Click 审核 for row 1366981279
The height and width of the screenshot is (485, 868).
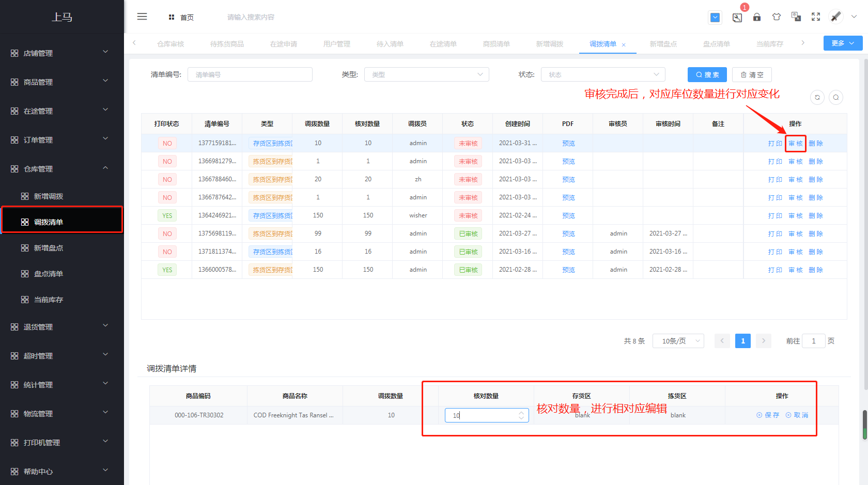[796, 162]
